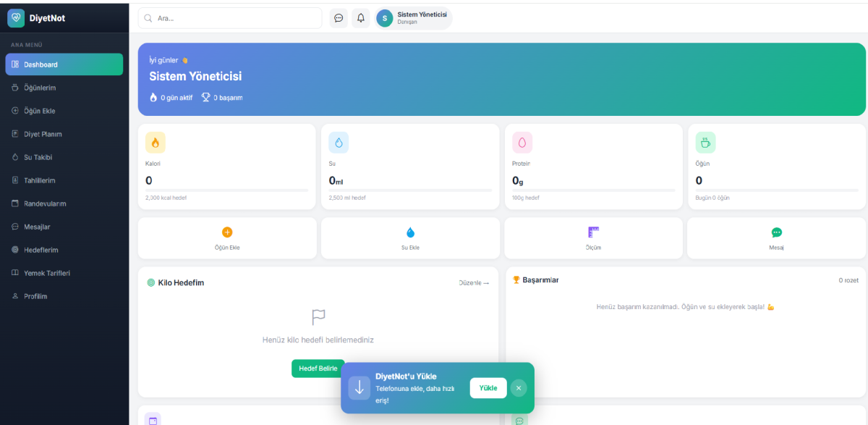Click the Ölçüm ruler icon
Image resolution: width=868 pixels, height=425 pixels.
[593, 232]
